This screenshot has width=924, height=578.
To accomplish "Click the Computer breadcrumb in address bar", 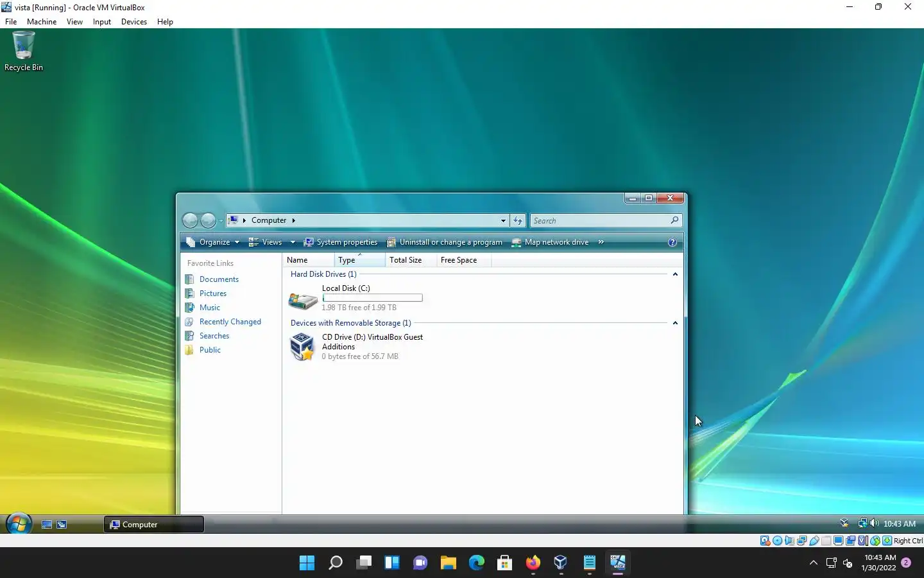I will [x=269, y=220].
